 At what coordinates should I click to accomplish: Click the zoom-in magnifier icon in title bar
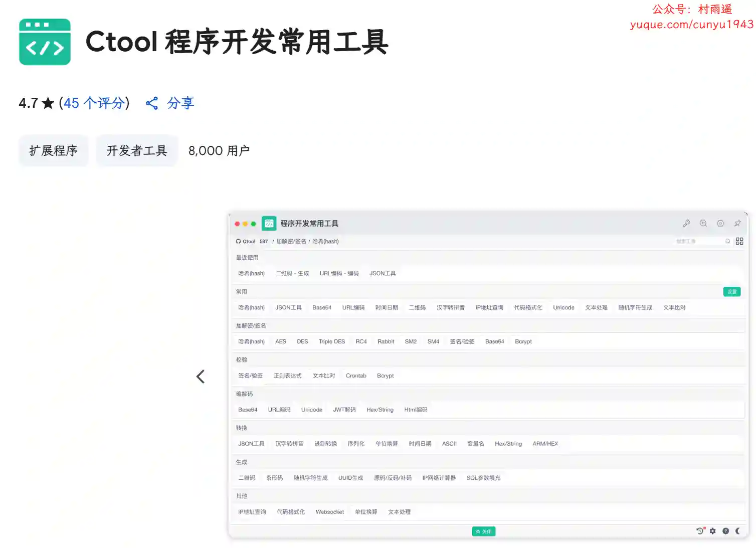coord(703,223)
